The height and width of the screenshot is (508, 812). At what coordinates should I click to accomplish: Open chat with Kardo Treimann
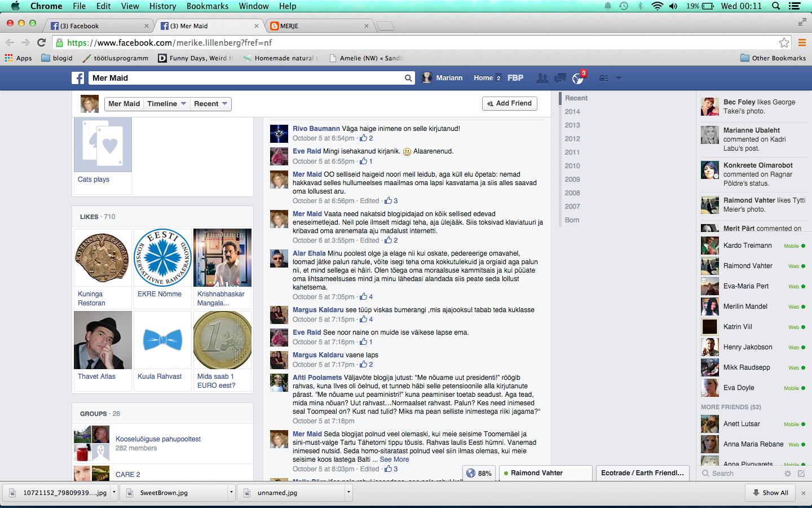coord(753,246)
